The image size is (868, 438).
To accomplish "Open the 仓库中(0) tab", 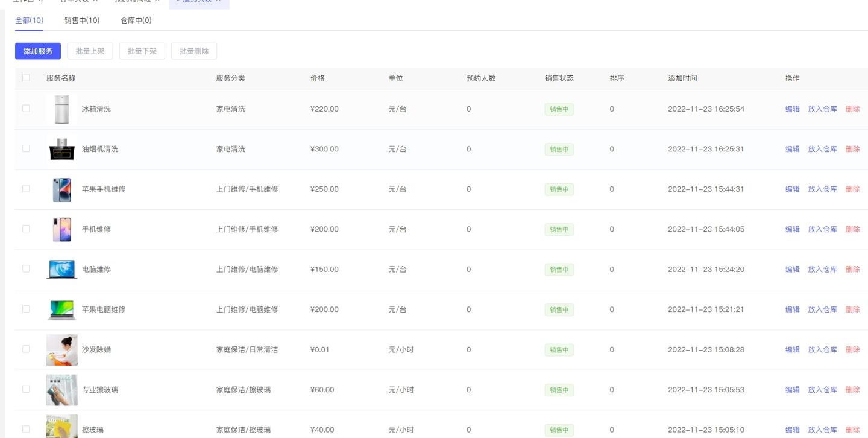I will coord(136,21).
